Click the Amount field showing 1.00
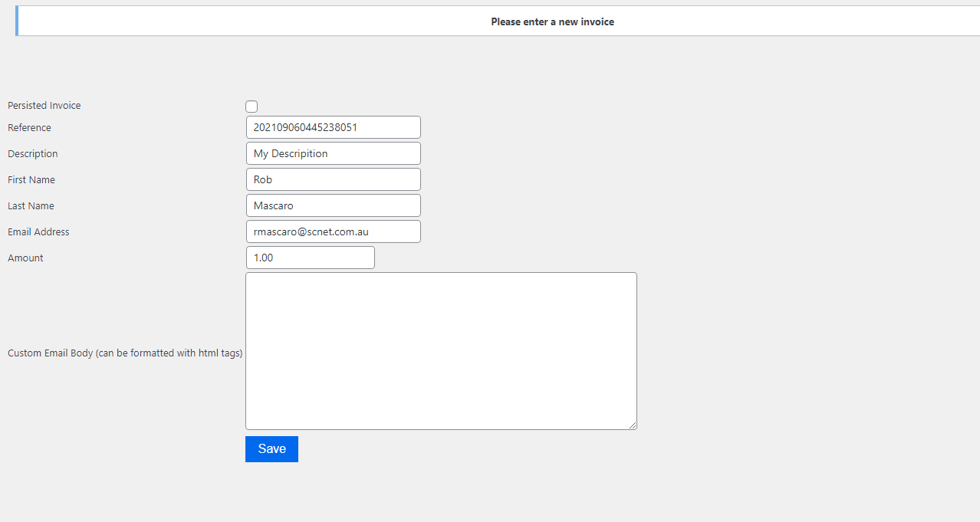Screen dimensions: 980x522 click(310, 258)
